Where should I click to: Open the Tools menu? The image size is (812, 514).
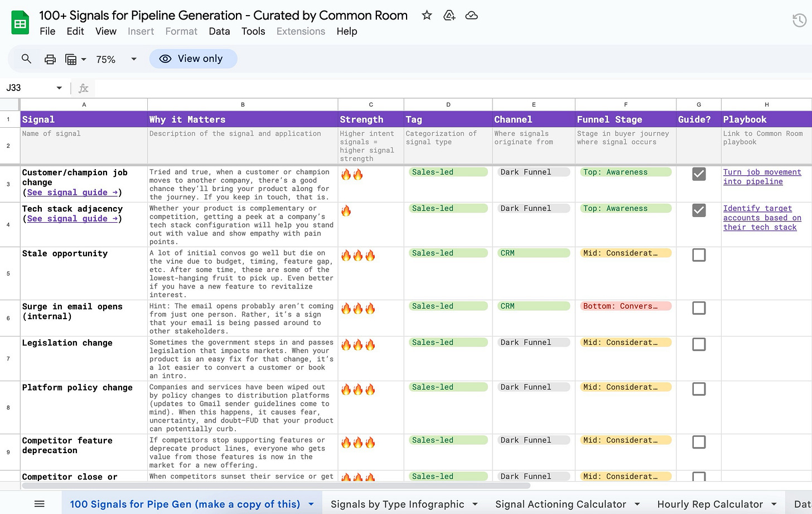point(253,31)
